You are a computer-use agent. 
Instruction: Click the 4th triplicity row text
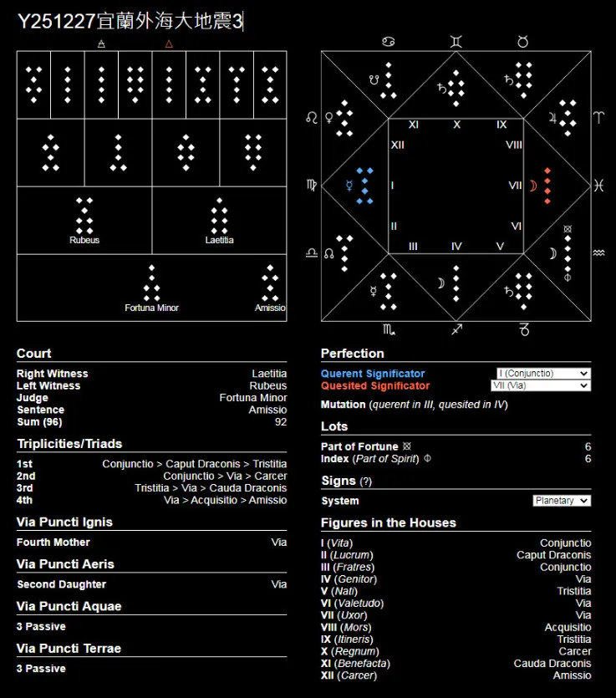[x=225, y=500]
